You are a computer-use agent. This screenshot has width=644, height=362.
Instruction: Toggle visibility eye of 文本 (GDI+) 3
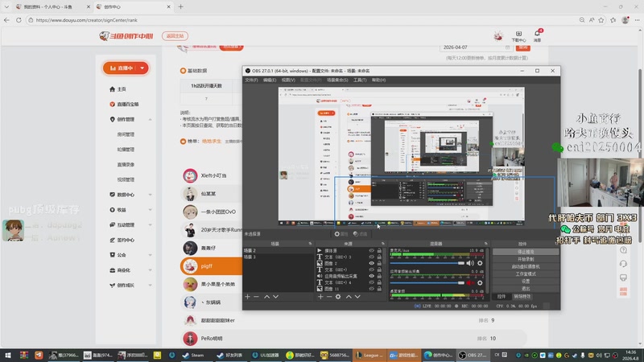[371, 257]
